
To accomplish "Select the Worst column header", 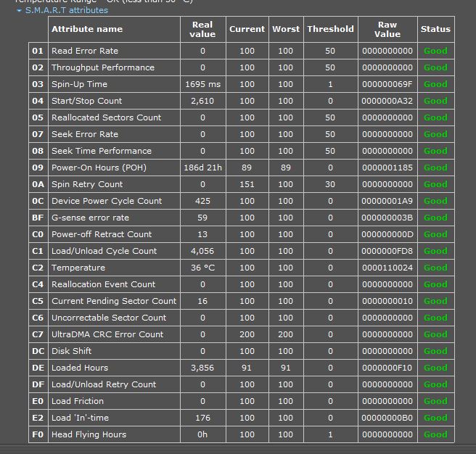I will click(x=286, y=29).
